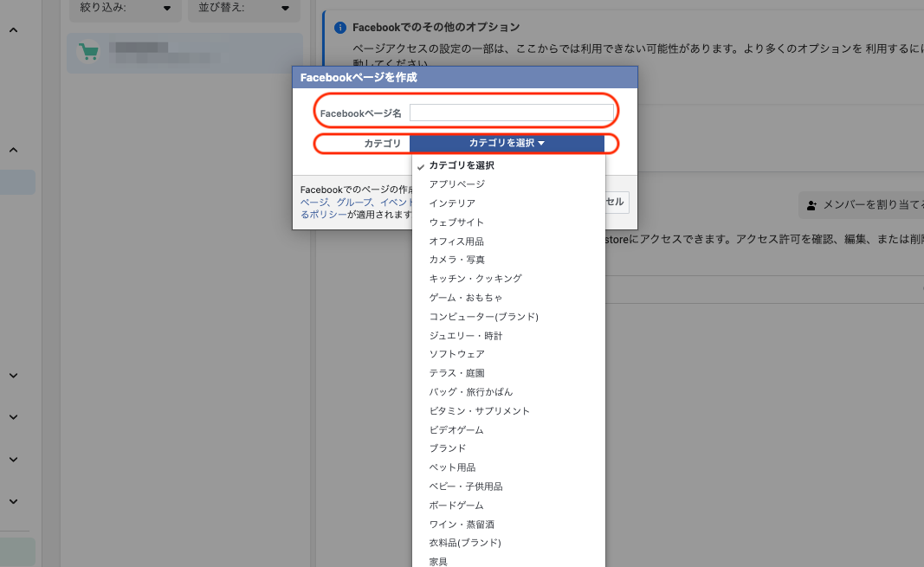Click the partially hidden キャンセル button
Screen dimensions: 924x567
[x=617, y=202]
